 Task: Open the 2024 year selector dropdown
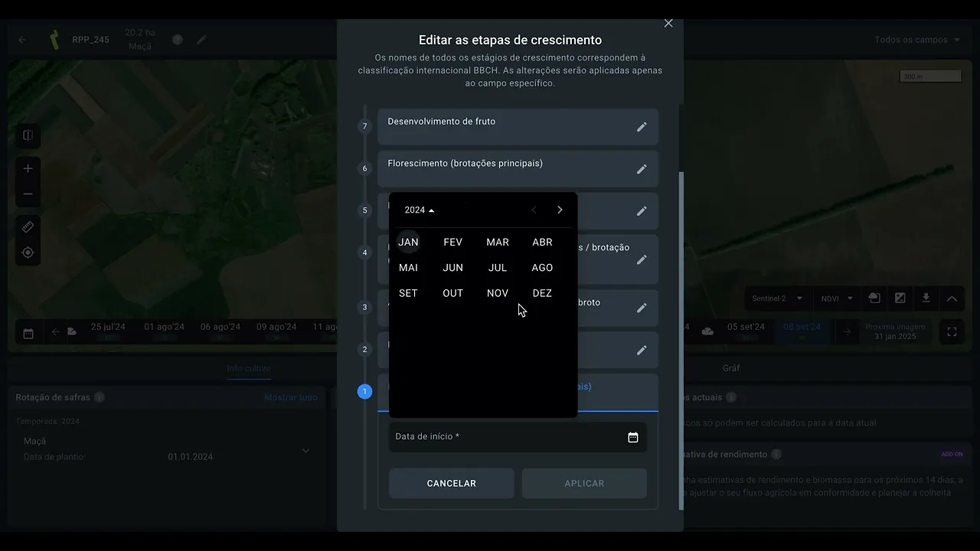pyautogui.click(x=420, y=210)
